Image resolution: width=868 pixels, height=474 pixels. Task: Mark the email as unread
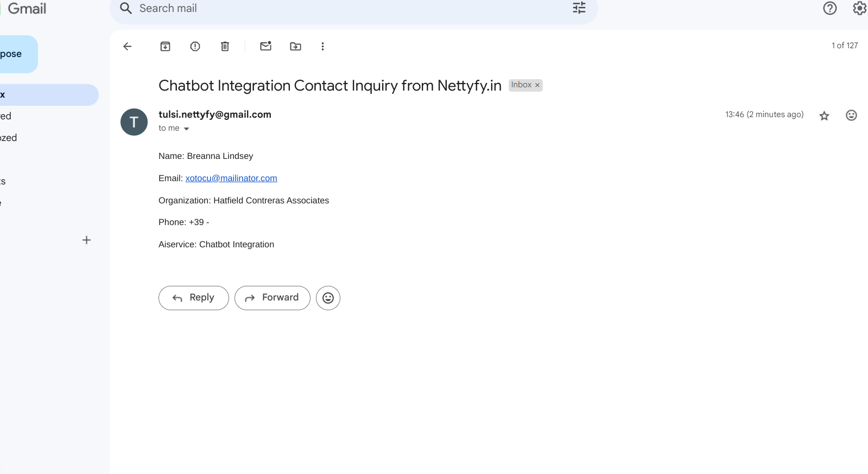[x=265, y=47]
